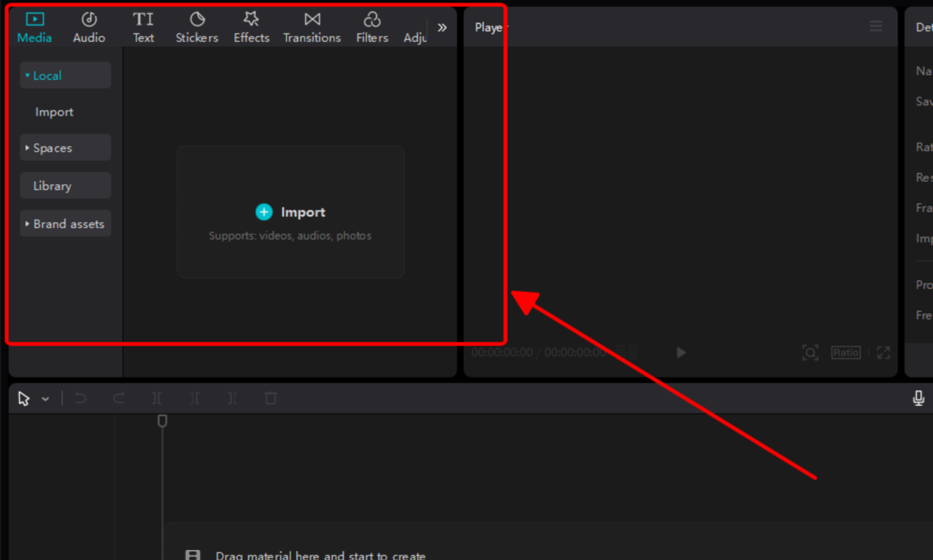Enter fullscreen player preview
This screenshot has width=933, height=560.
point(883,353)
